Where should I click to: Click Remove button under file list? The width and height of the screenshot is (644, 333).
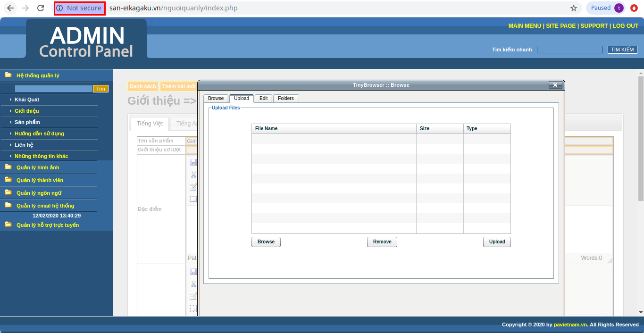click(x=382, y=242)
